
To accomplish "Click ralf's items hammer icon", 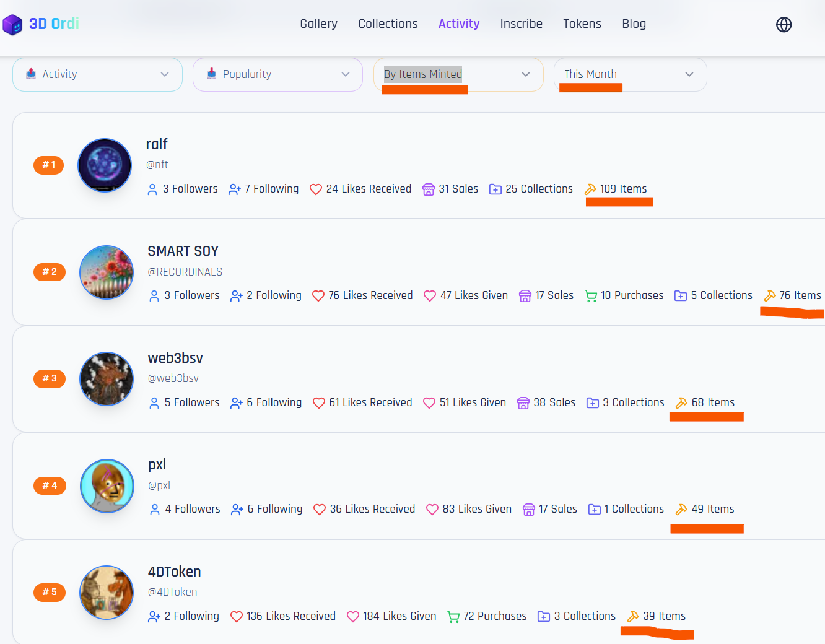I will point(590,189).
